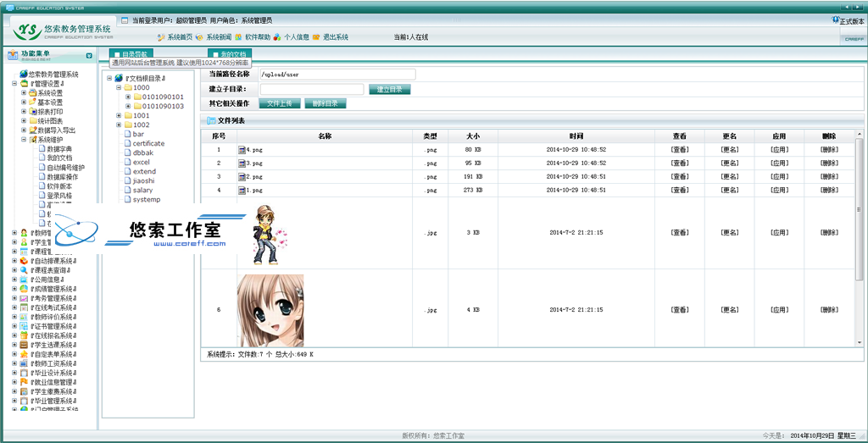This screenshot has width=868, height=443.
Task: Collapse the 管理设置 tree node
Action: pos(14,84)
